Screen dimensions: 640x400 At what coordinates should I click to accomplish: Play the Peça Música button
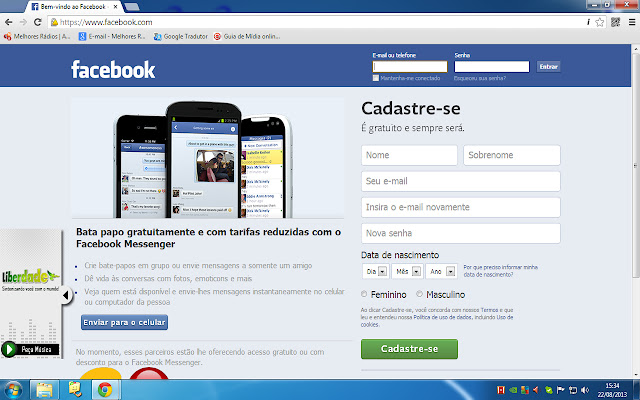(30, 349)
